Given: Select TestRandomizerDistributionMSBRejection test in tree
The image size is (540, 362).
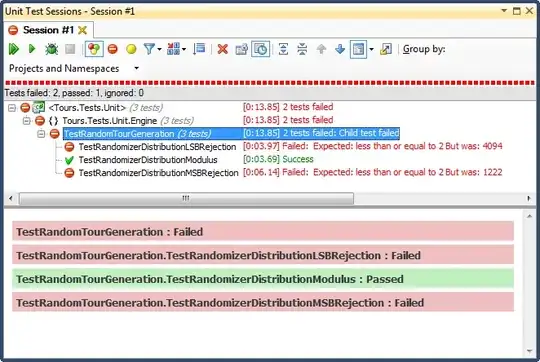Looking at the screenshot, I should pos(158,173).
